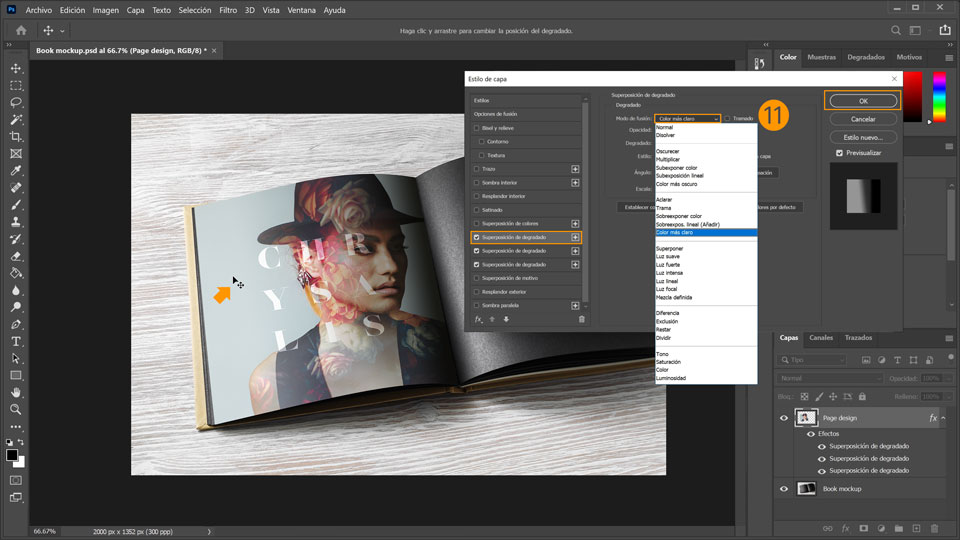Click the lock all padlock icon in Capas panel
The height and width of the screenshot is (540, 960).
pyautogui.click(x=862, y=397)
